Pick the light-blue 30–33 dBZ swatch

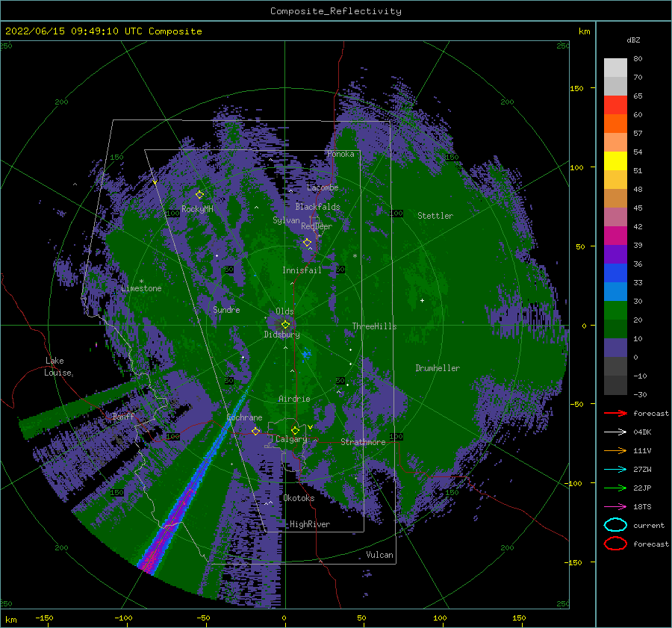[x=615, y=292]
